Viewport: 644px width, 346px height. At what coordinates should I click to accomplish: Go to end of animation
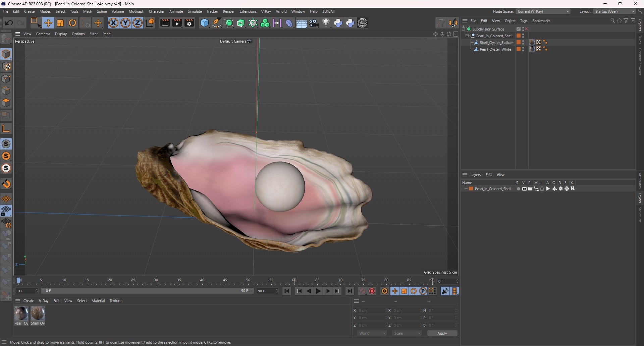tap(350, 291)
